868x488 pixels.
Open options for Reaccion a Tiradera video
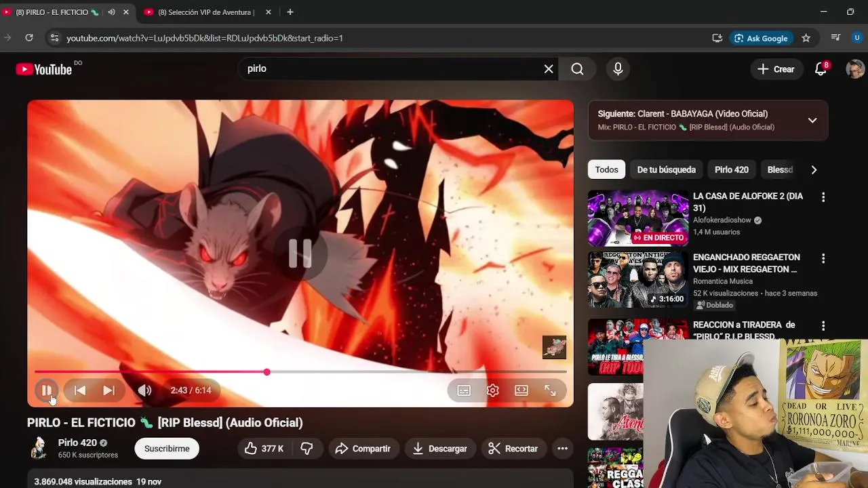[823, 326]
